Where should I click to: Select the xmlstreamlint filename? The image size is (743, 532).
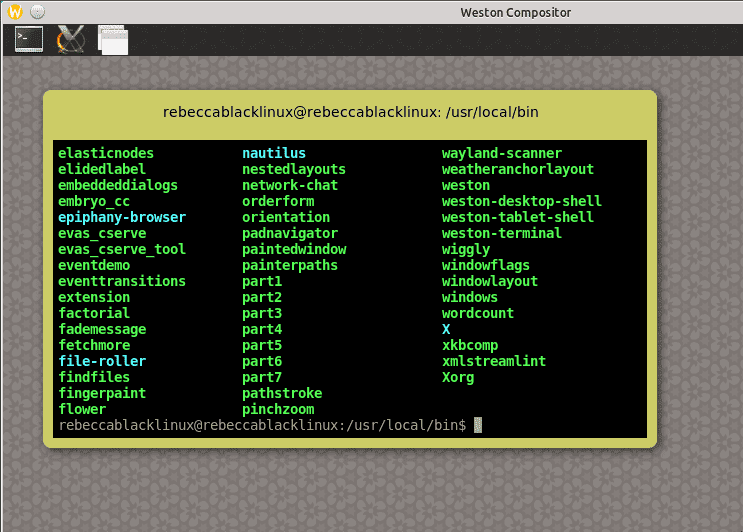494,361
